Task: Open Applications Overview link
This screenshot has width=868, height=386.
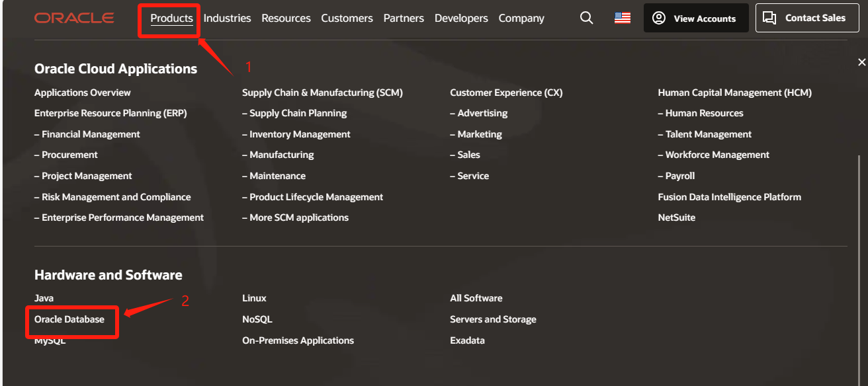Action: click(83, 93)
